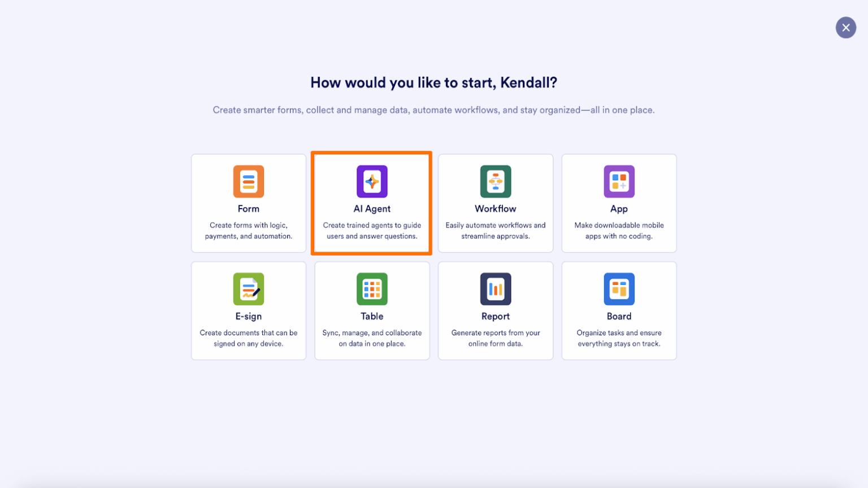
Task: Dismiss the dialog with the X button
Action: point(845,27)
